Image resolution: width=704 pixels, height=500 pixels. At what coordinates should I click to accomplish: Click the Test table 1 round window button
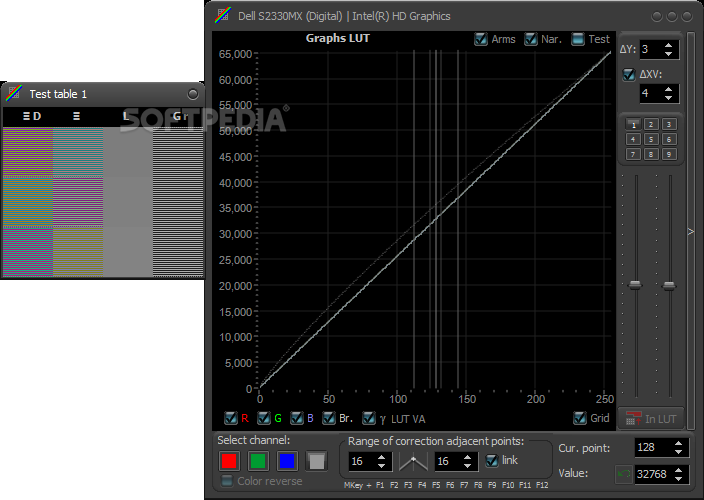[x=193, y=94]
